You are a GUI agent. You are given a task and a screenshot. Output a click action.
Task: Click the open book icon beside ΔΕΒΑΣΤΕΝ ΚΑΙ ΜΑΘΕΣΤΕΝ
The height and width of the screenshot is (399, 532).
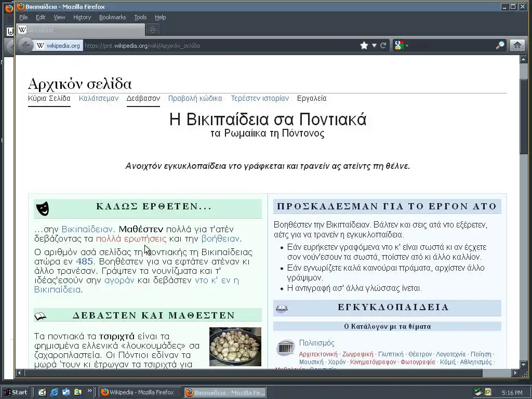click(x=40, y=316)
